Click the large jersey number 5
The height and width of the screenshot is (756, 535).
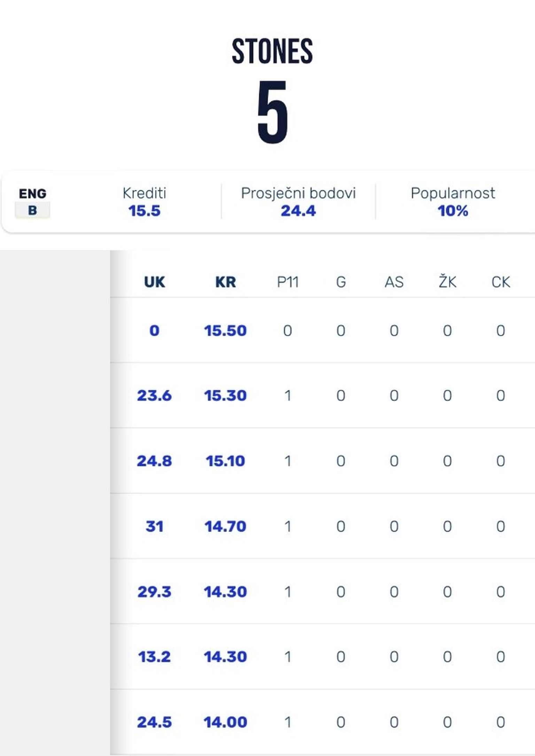tap(272, 111)
